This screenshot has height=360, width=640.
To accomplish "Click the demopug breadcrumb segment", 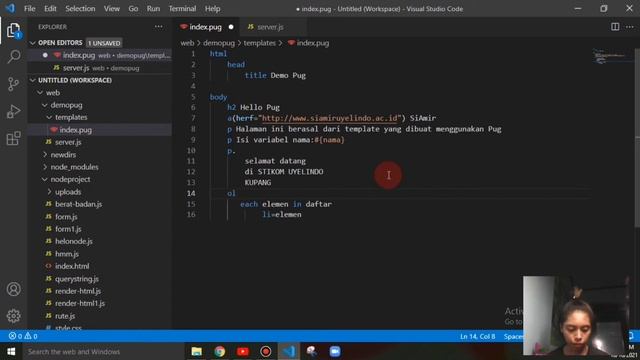I will pyautogui.click(x=219, y=43).
